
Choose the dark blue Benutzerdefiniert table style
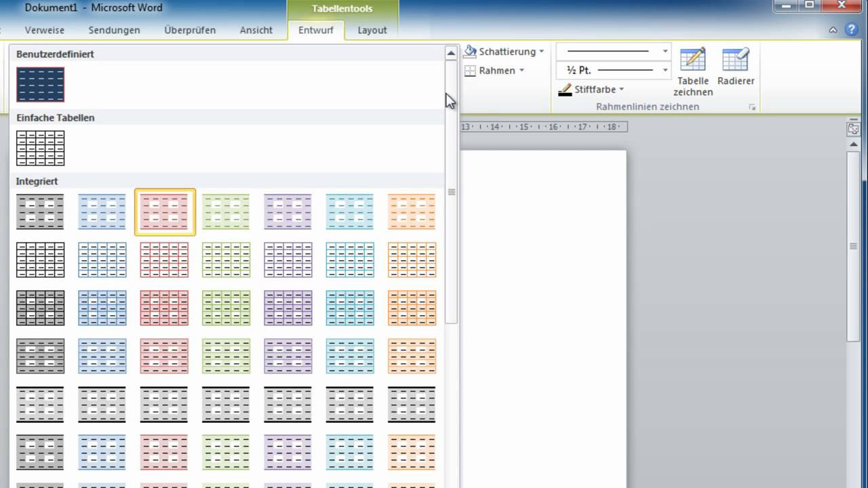click(x=40, y=85)
